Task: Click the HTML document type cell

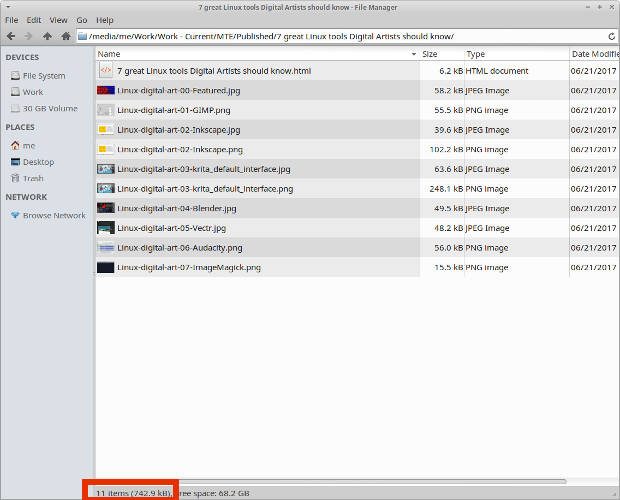Action: tap(497, 71)
